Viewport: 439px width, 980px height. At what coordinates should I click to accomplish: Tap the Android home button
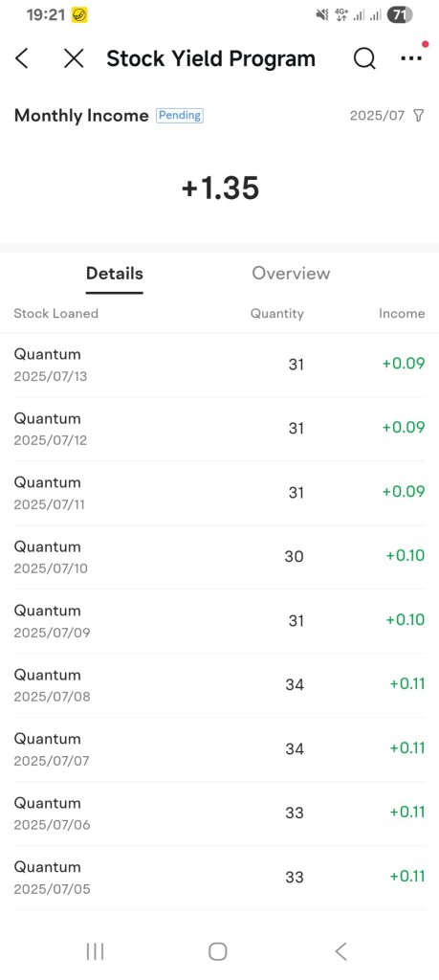[217, 951]
